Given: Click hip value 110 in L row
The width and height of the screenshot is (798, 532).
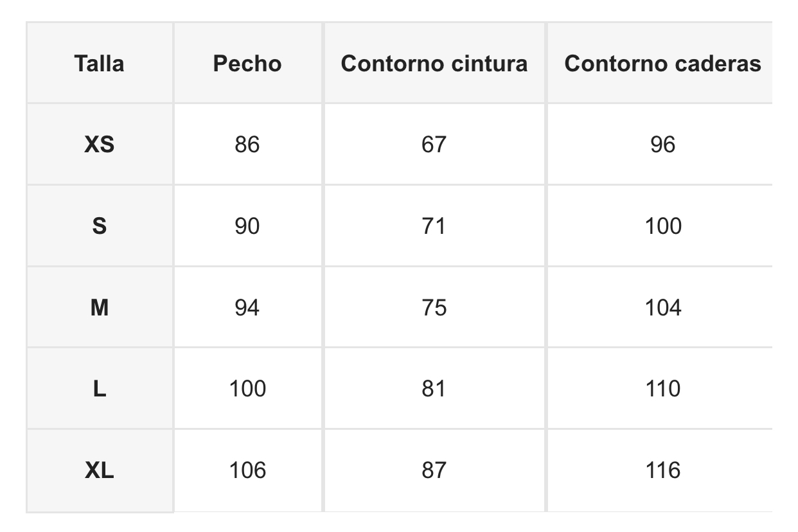Looking at the screenshot, I should point(662,389).
